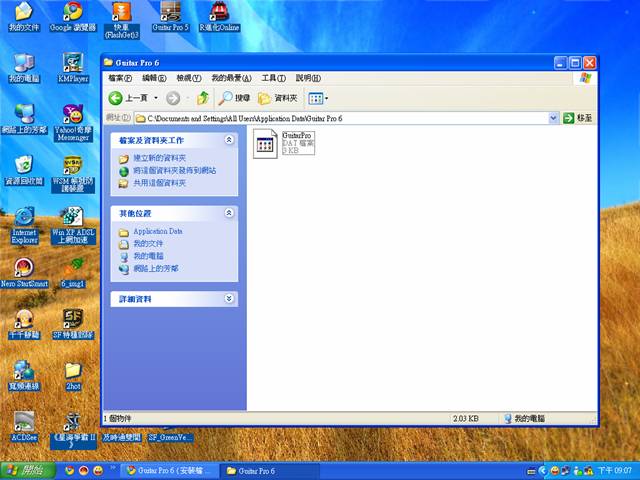Select the R進化Online desktop icon
This screenshot has height=480, width=640.
(219, 17)
